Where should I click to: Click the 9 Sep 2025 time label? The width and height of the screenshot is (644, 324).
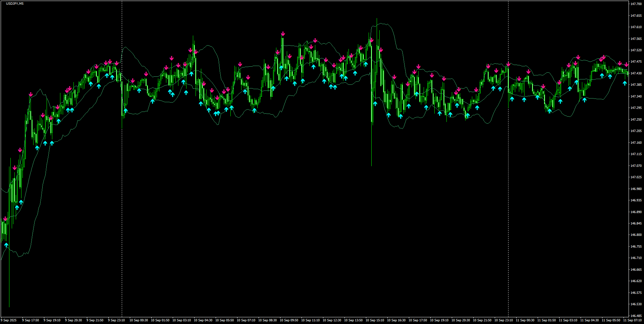[9, 320]
